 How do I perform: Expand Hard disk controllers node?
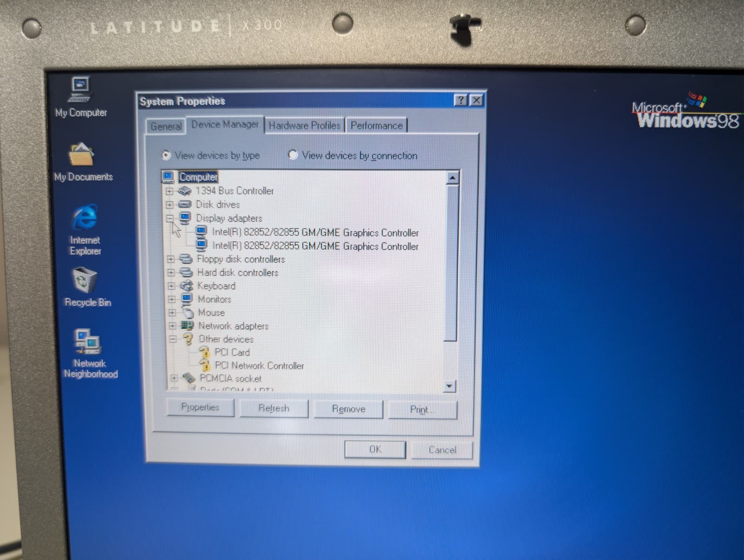point(171,273)
